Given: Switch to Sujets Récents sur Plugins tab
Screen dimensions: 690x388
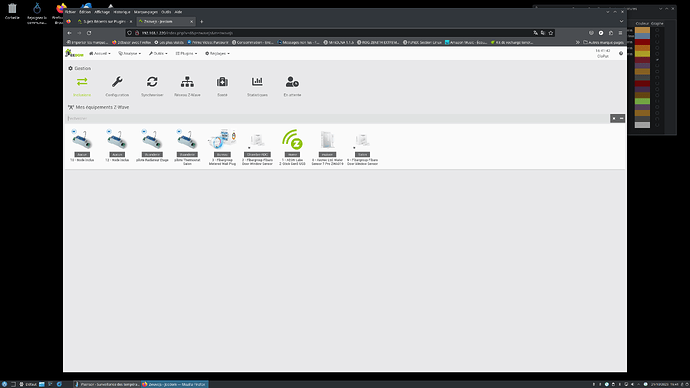Looking at the screenshot, I should click(105, 22).
